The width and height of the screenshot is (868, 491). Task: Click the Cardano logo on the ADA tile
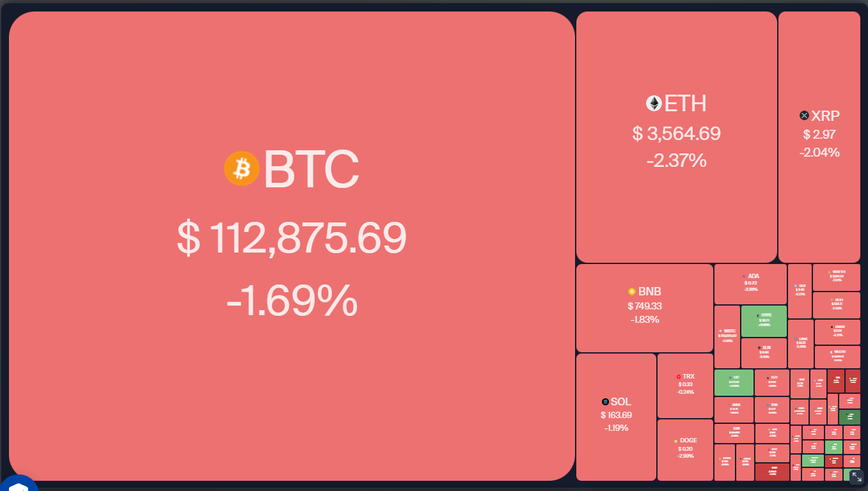[x=744, y=276]
